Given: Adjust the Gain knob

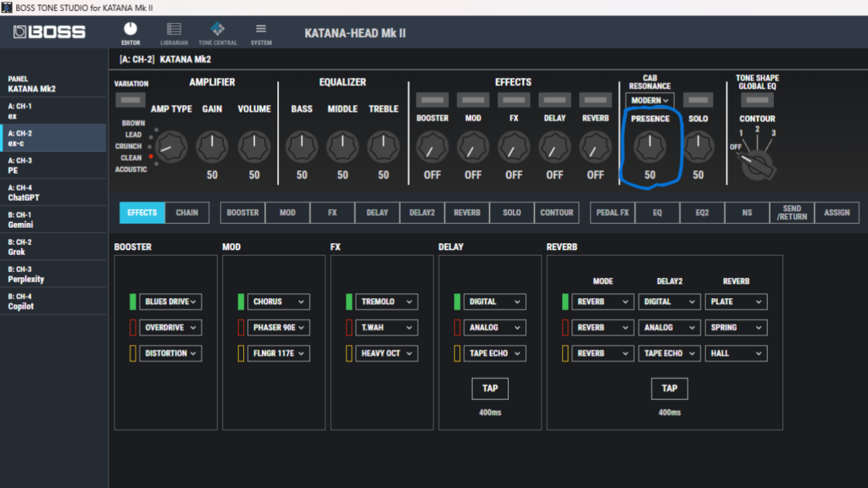Looking at the screenshot, I should point(212,147).
